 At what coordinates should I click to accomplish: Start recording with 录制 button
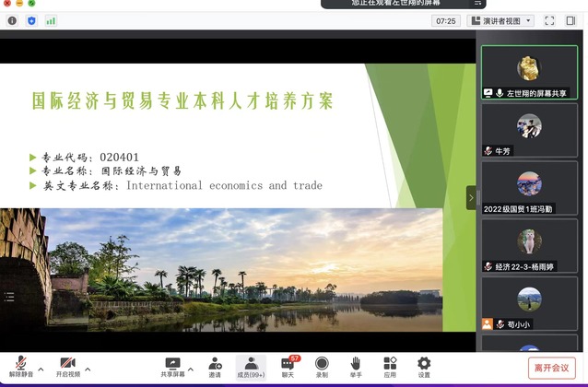click(322, 368)
